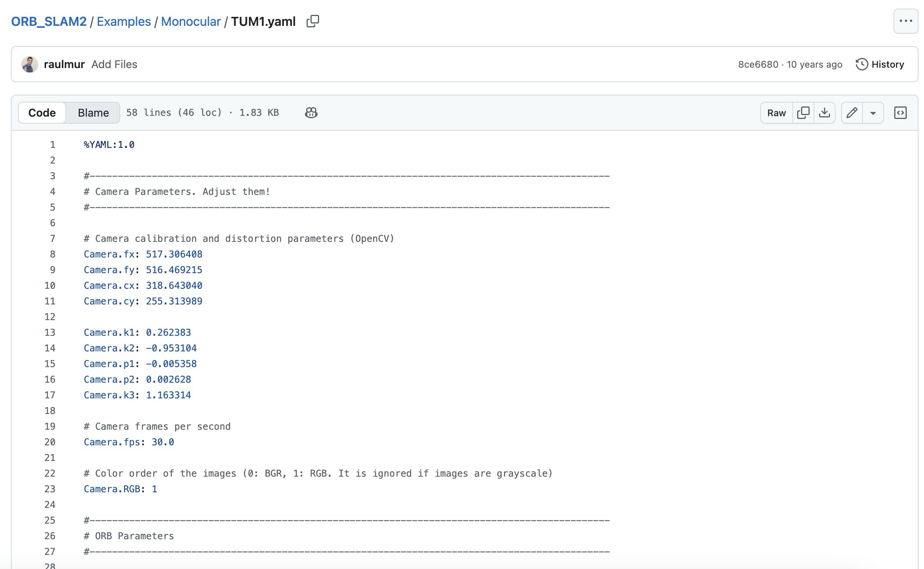The height and width of the screenshot is (569, 924).
Task: Open raulmur's avatar profile picture
Action: 30,64
